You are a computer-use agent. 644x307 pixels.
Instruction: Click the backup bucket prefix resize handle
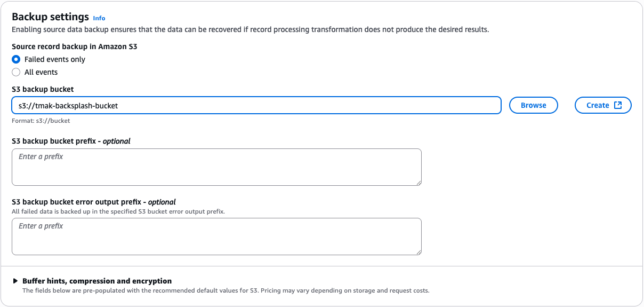418,183
